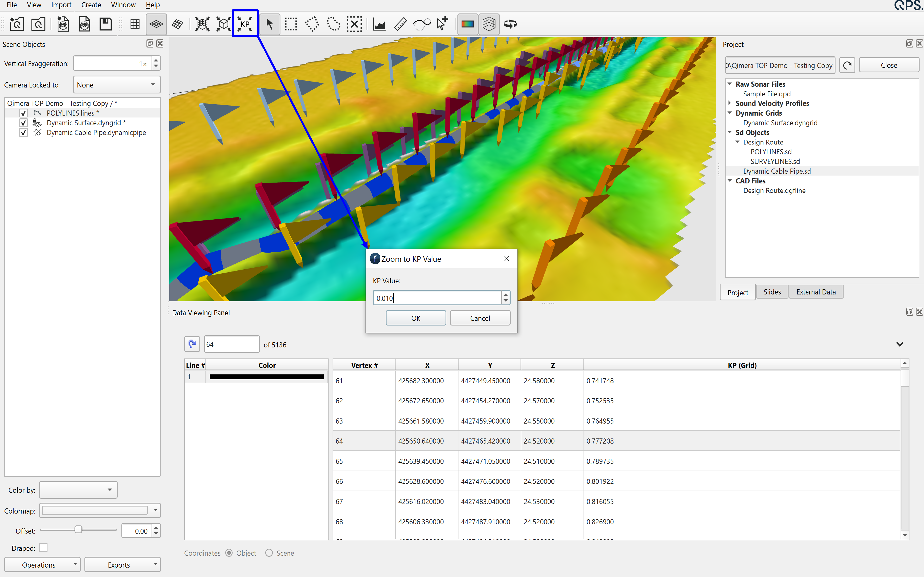Click Cancel in the KP Value dialog
Image resolution: width=924 pixels, height=577 pixels.
pos(480,318)
